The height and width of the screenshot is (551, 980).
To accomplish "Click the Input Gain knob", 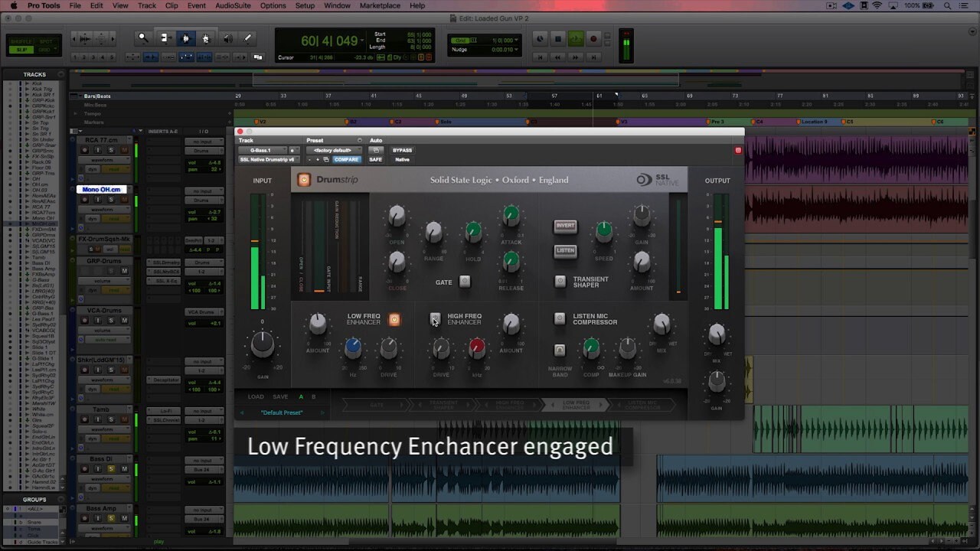I will coord(263,345).
